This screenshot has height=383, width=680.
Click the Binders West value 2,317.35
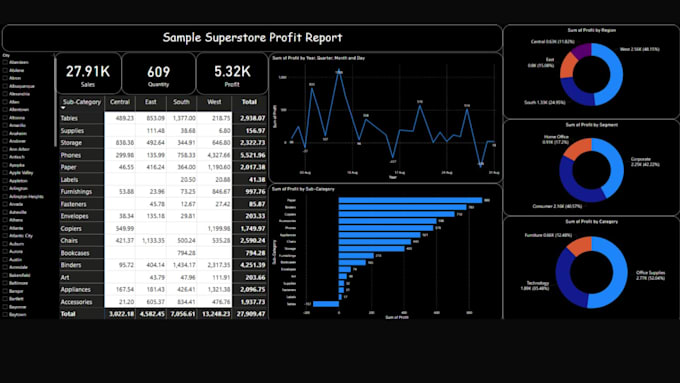219,265
